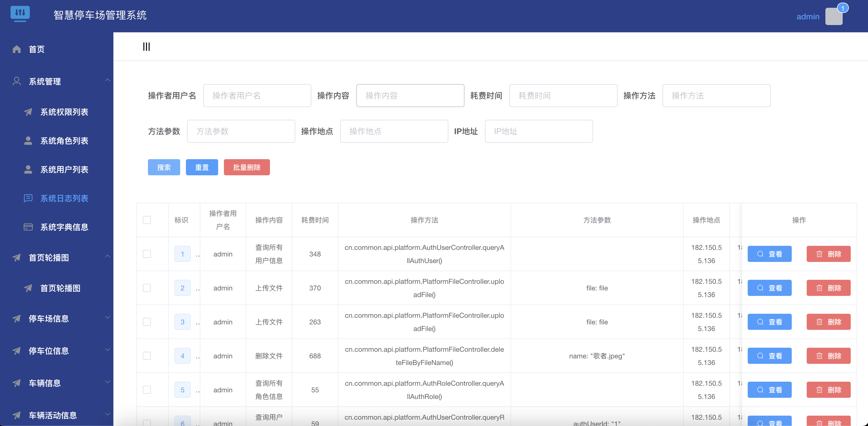Click the parking system logo icon
Image resolution: width=868 pixels, height=426 pixels.
pyautogui.click(x=20, y=14)
